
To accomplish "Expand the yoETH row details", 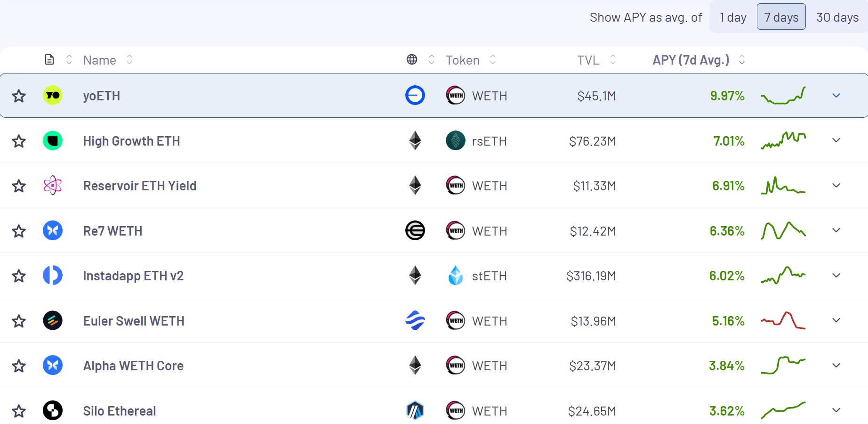I will point(836,96).
